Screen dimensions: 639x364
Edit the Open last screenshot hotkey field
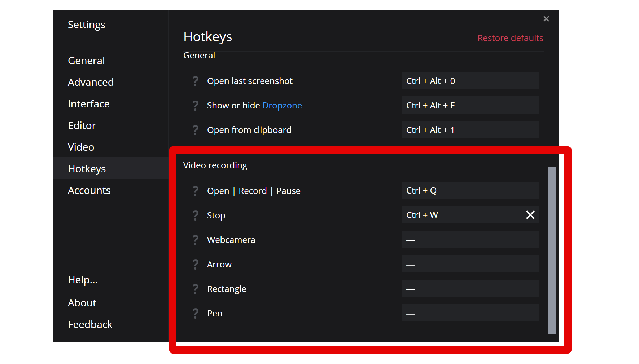click(470, 81)
